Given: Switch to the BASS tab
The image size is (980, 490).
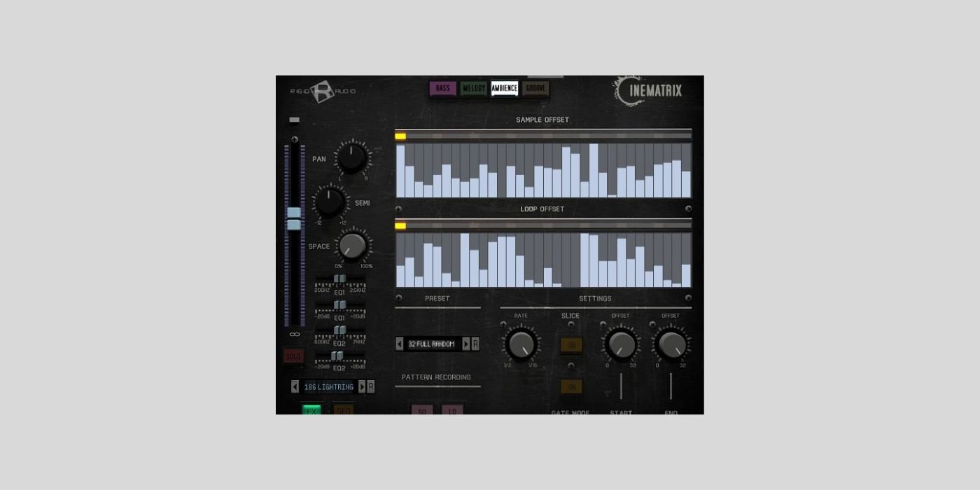Looking at the screenshot, I should point(442,88).
